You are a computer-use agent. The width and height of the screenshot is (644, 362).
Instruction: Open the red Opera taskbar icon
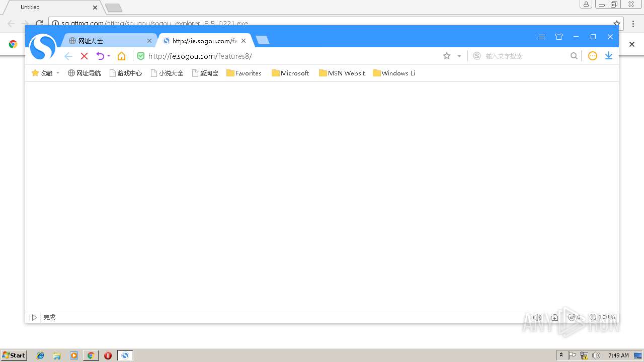pyautogui.click(x=108, y=355)
